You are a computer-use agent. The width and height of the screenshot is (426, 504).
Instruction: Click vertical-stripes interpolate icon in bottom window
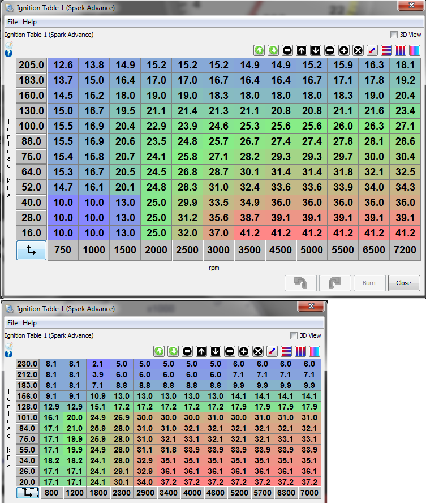click(300, 351)
